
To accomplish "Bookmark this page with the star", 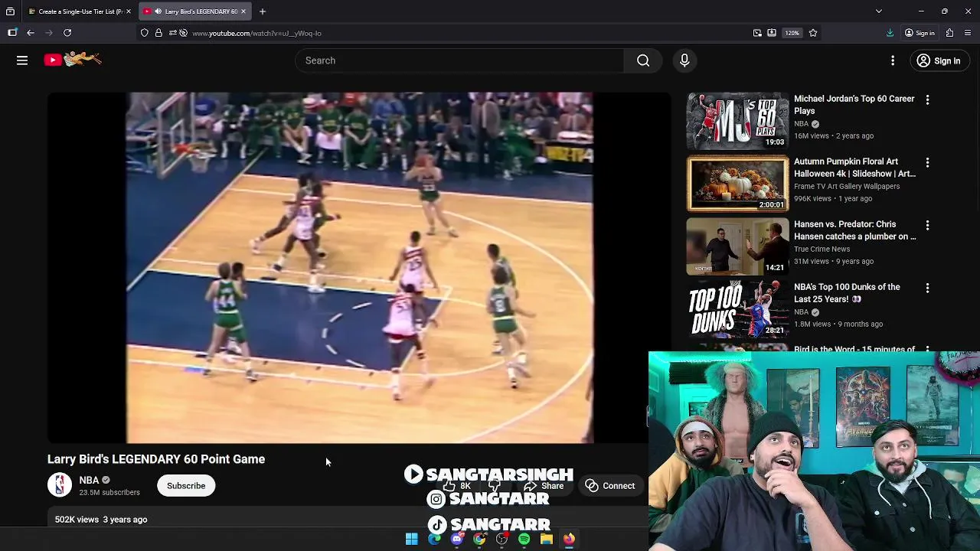I will [x=813, y=33].
